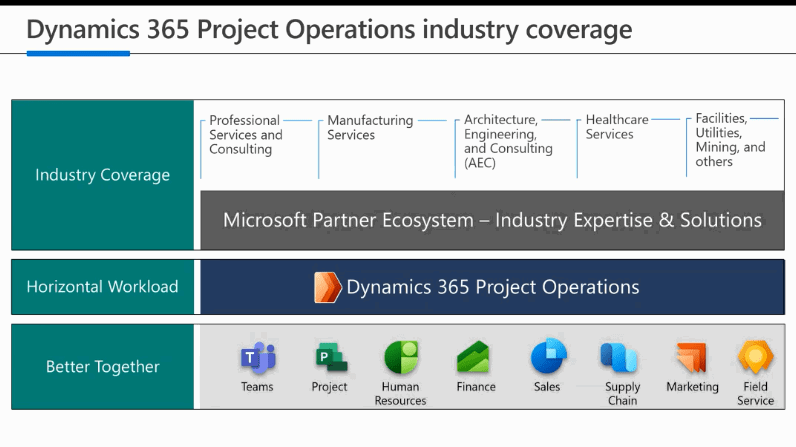The image size is (796, 447).
Task: Click the Teams app icon
Action: point(258,358)
